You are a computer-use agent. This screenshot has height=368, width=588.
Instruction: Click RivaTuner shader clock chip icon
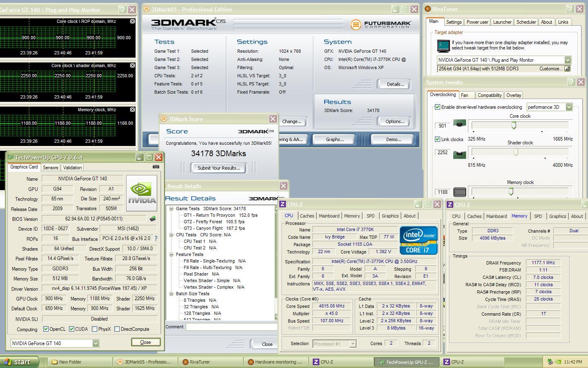pos(460,154)
